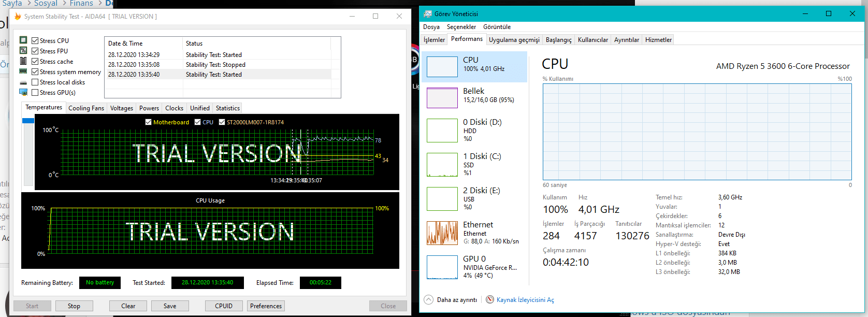Open the Başlangıç tab
868x317 pixels.
559,40
